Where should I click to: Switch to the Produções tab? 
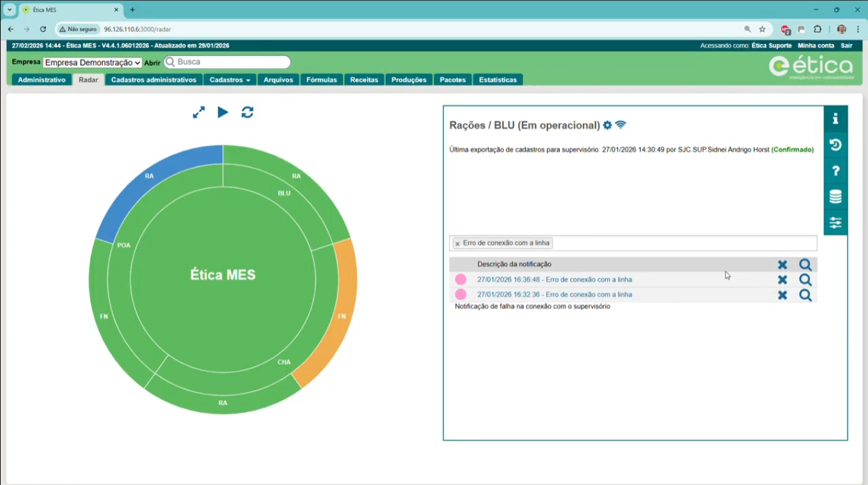(409, 80)
